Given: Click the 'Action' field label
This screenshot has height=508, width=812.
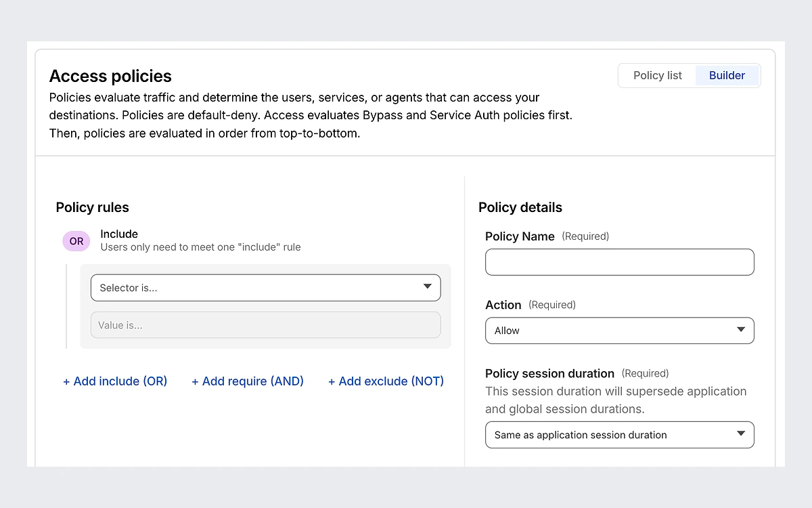Looking at the screenshot, I should [503, 305].
